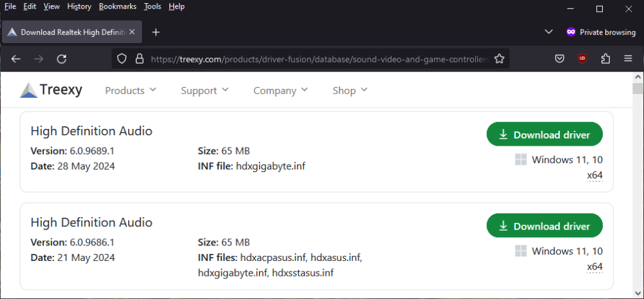Open the uBlock Origin extension icon

[583, 59]
